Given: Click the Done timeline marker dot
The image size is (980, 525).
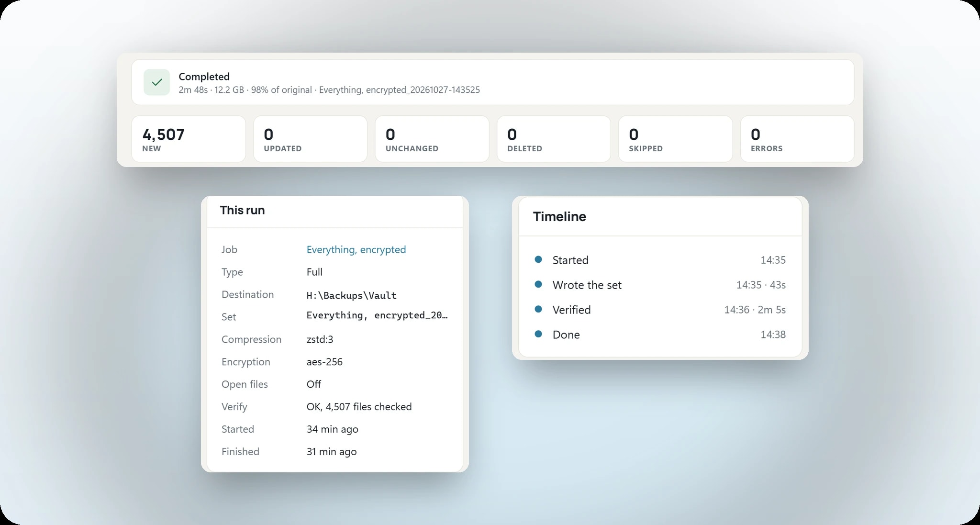Looking at the screenshot, I should (x=538, y=334).
